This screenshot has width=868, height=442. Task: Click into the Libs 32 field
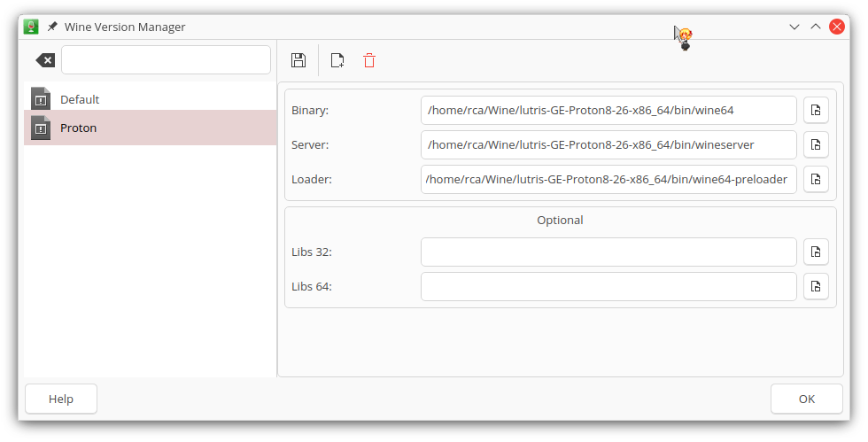pos(608,252)
